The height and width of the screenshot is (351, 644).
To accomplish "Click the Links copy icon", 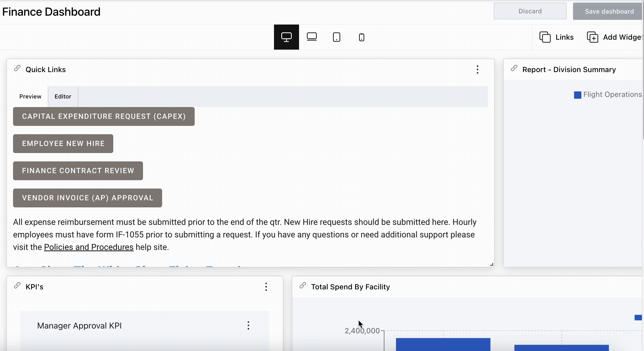I will coord(545,37).
